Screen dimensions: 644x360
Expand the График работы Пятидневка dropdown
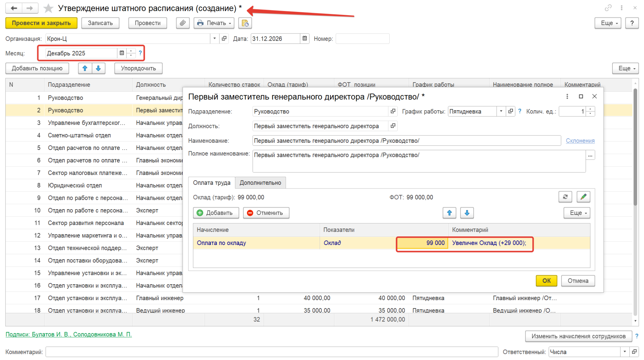[x=501, y=111]
